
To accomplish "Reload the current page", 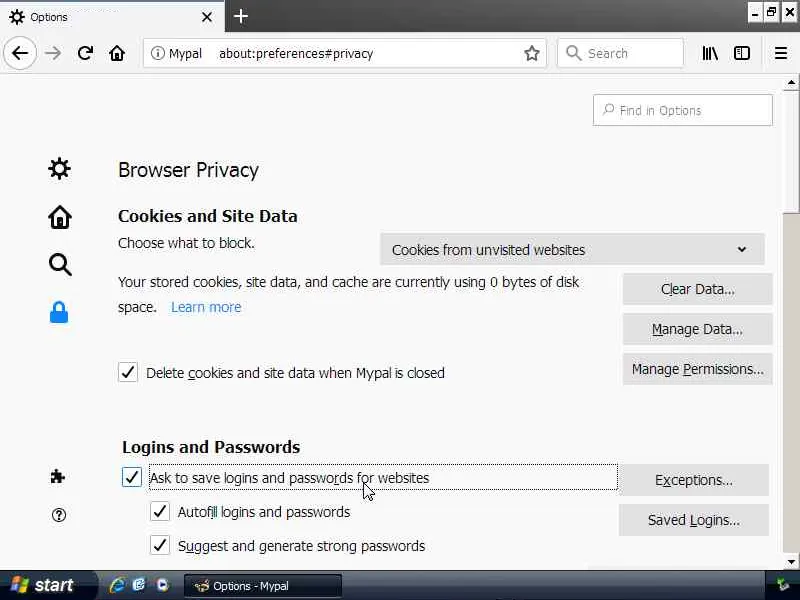I will click(x=85, y=53).
